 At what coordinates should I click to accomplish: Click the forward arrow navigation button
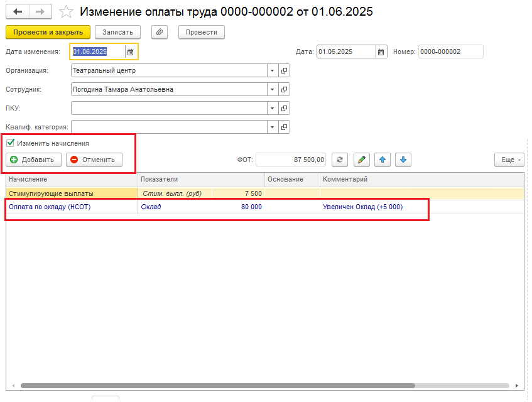[x=40, y=11]
